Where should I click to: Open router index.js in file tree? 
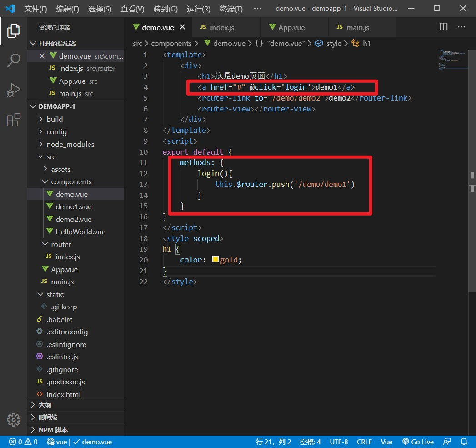pos(76,257)
